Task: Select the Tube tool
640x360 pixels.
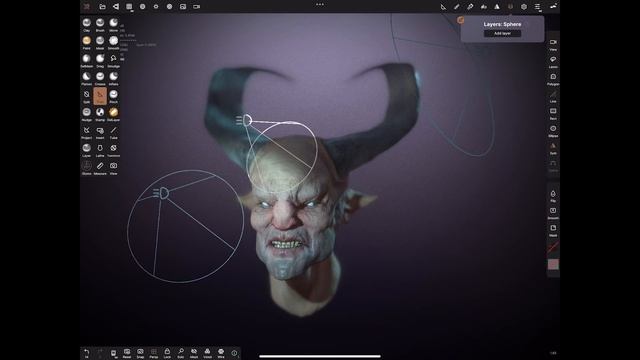Action: (113, 132)
